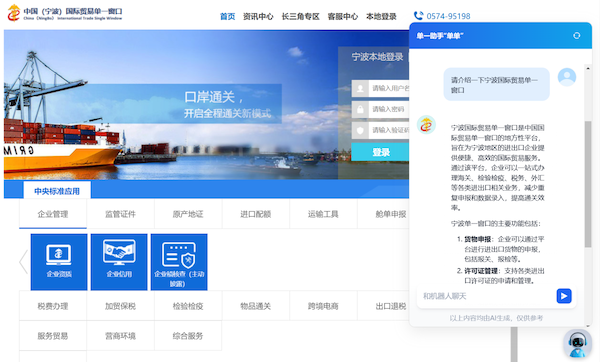Open the 企业稽核查 application tile

179,262
